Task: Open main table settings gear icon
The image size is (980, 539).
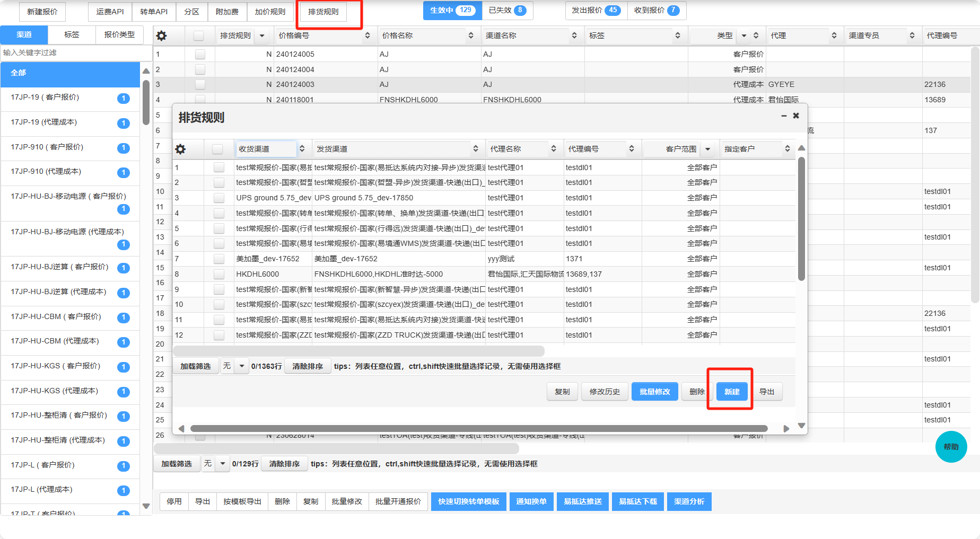Action: (x=162, y=36)
